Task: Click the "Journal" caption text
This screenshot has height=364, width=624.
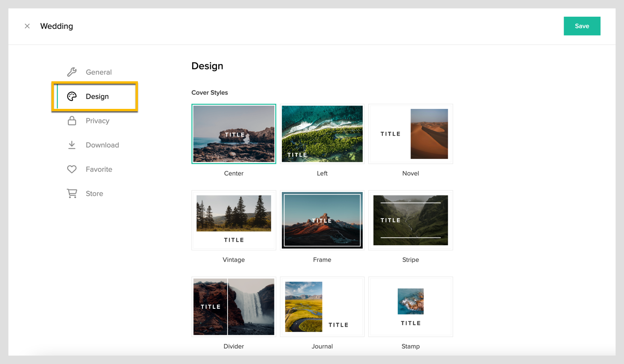Action: pyautogui.click(x=322, y=346)
